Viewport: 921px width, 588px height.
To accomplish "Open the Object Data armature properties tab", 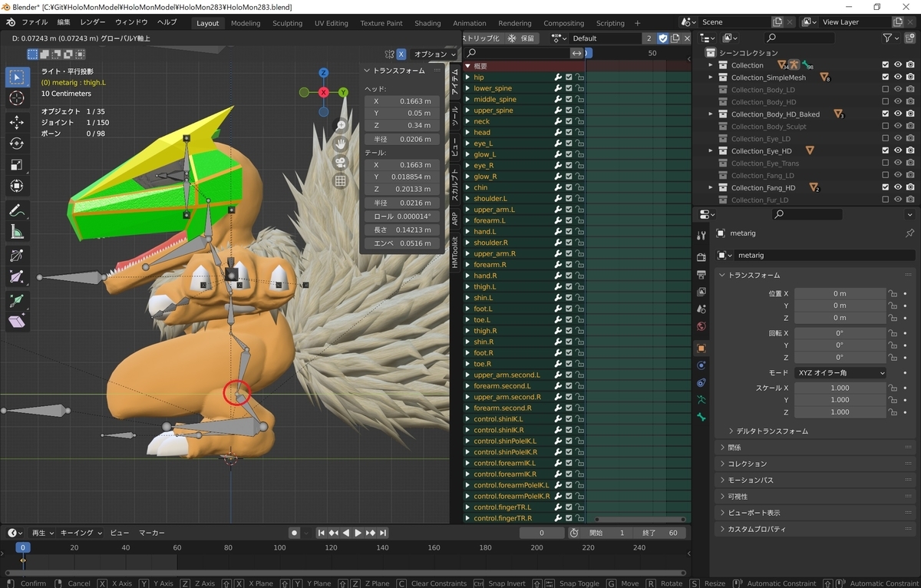I will click(701, 399).
